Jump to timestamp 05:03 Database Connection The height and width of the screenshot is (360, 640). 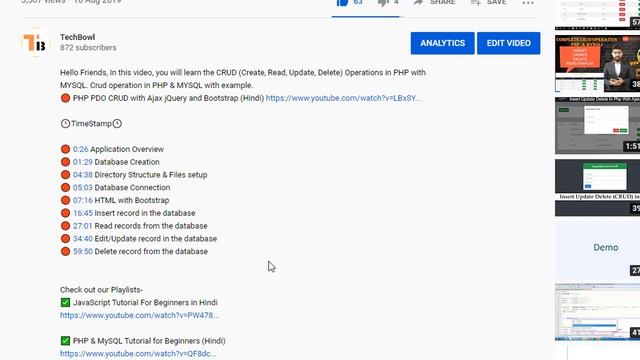point(82,187)
